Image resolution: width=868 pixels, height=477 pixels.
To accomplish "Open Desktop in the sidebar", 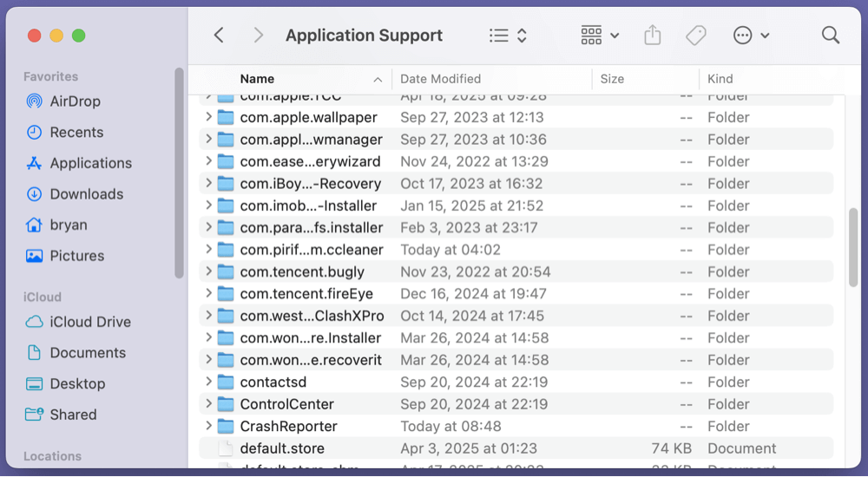I will point(65,384).
